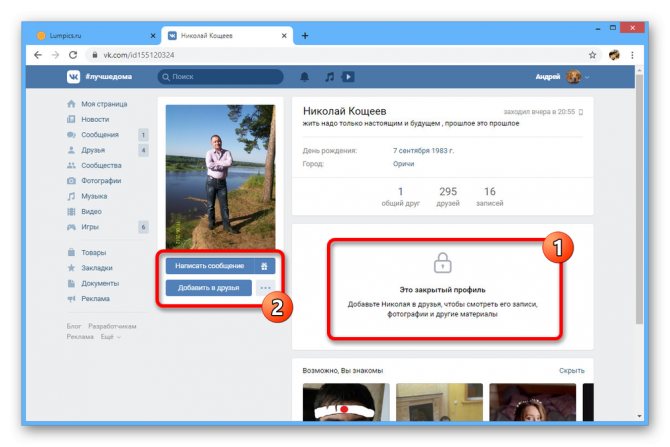Expand the Ещё footer menu
670x447 pixels.
tap(110, 337)
